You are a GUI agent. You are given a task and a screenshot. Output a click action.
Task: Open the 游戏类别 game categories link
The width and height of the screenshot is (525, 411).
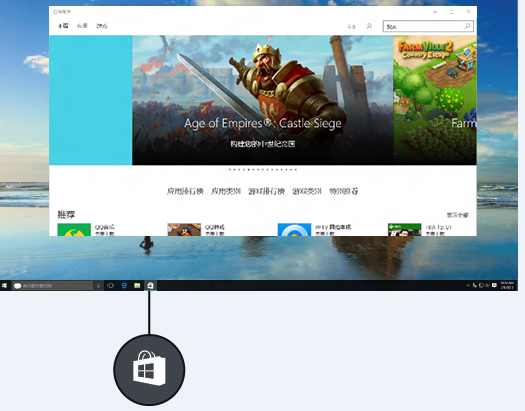(307, 191)
